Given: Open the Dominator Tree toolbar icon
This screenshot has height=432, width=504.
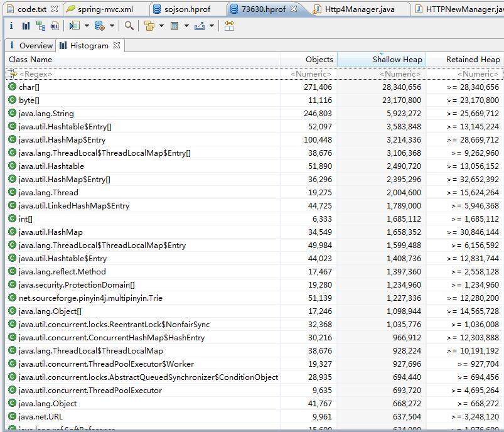Looking at the screenshot, I should [x=41, y=26].
